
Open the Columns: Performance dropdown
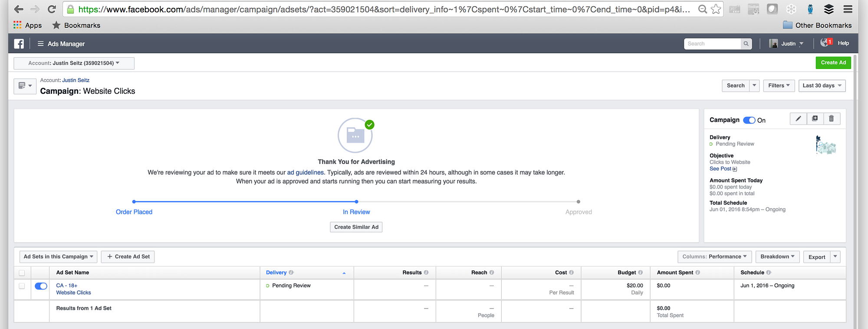[714, 257]
